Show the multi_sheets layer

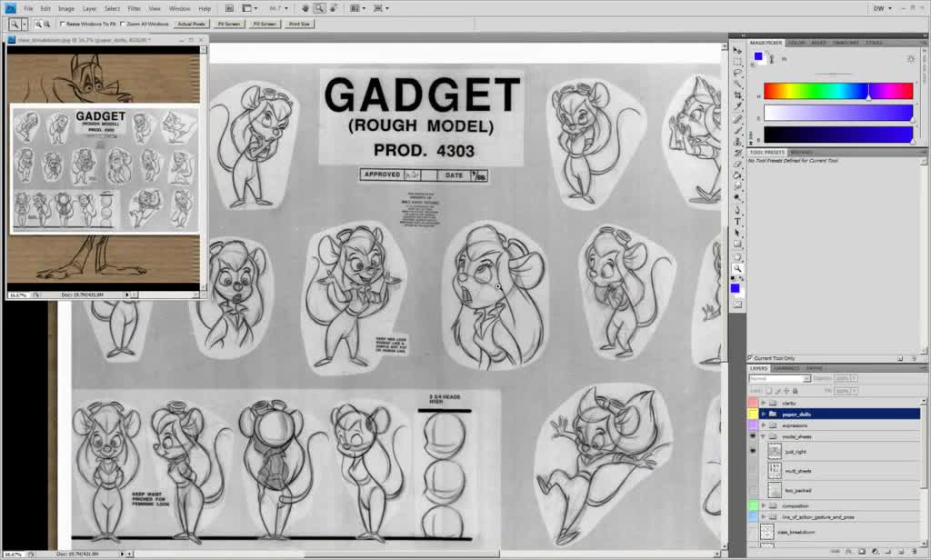point(753,471)
